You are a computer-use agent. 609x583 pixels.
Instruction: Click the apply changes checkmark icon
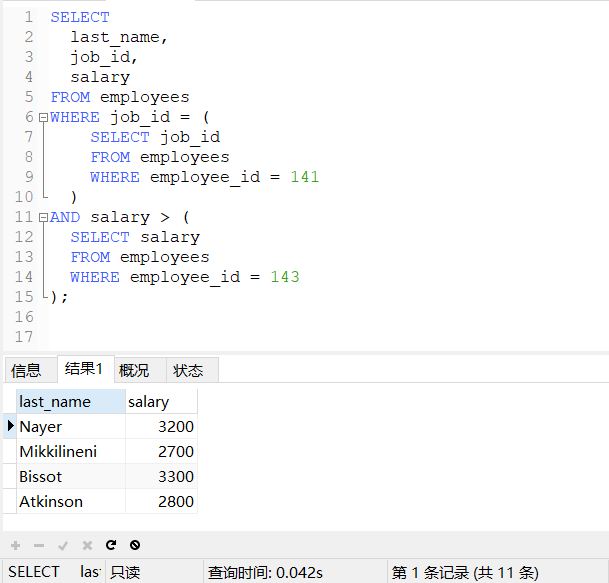(63, 546)
